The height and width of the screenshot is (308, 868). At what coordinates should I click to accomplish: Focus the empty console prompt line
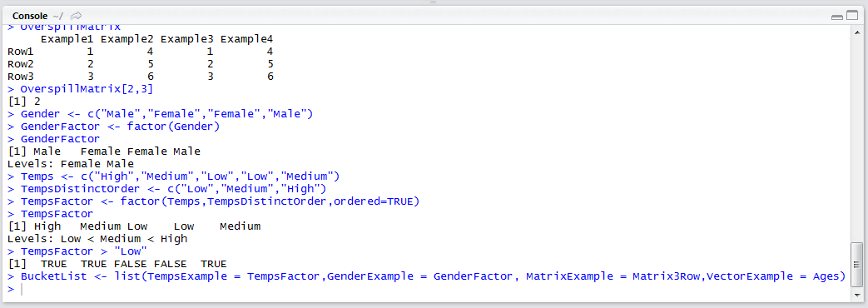(x=426, y=289)
